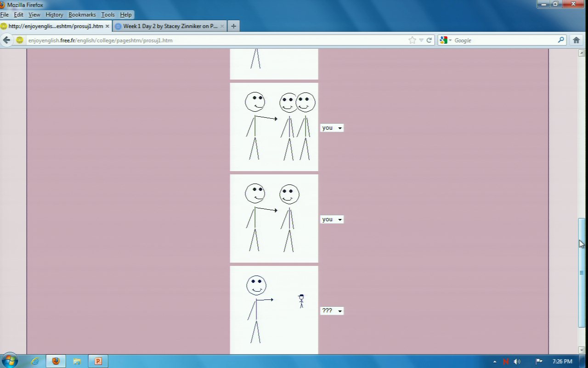Open the Bookmarks menu
This screenshot has height=368, width=588.
(x=82, y=15)
